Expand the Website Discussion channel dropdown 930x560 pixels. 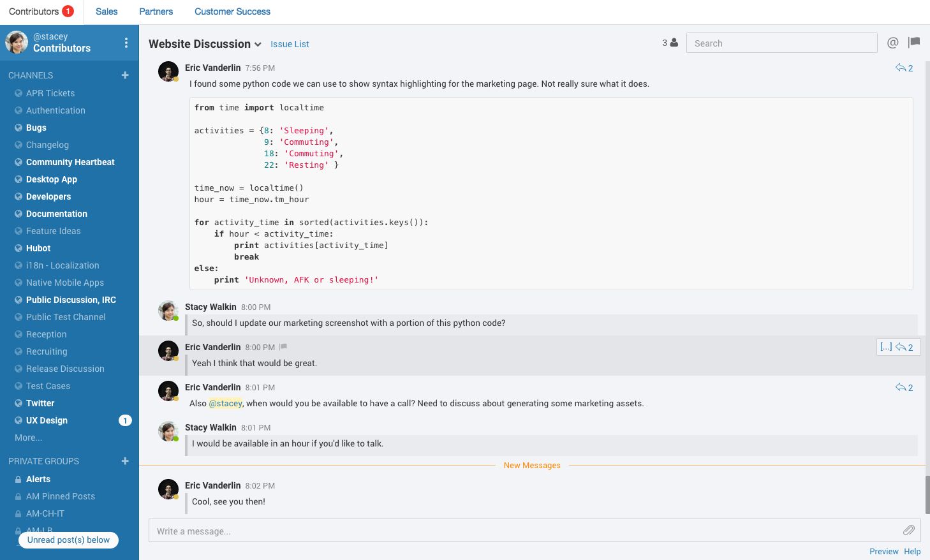tap(258, 44)
